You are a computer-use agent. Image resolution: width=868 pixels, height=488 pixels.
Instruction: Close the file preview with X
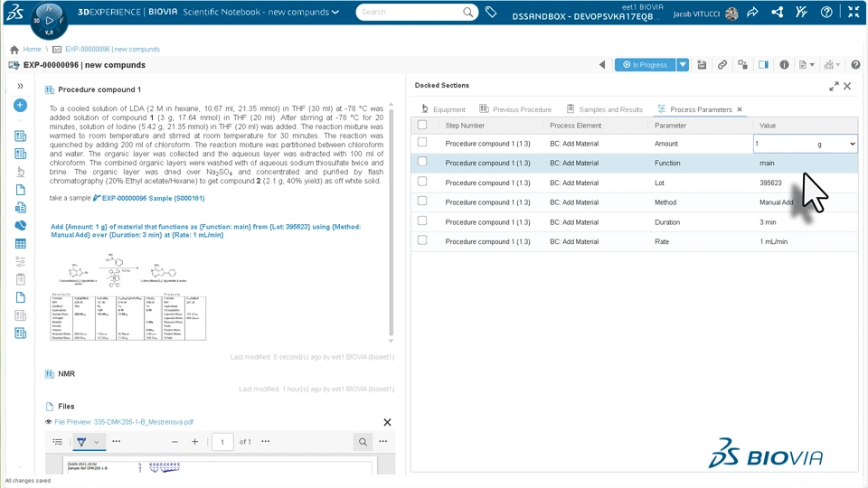(388, 422)
